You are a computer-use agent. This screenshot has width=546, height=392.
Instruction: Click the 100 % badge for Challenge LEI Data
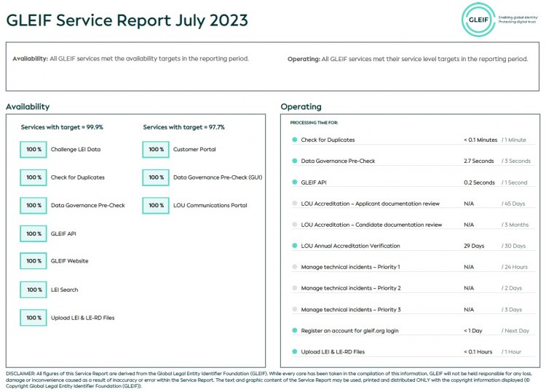(x=33, y=150)
